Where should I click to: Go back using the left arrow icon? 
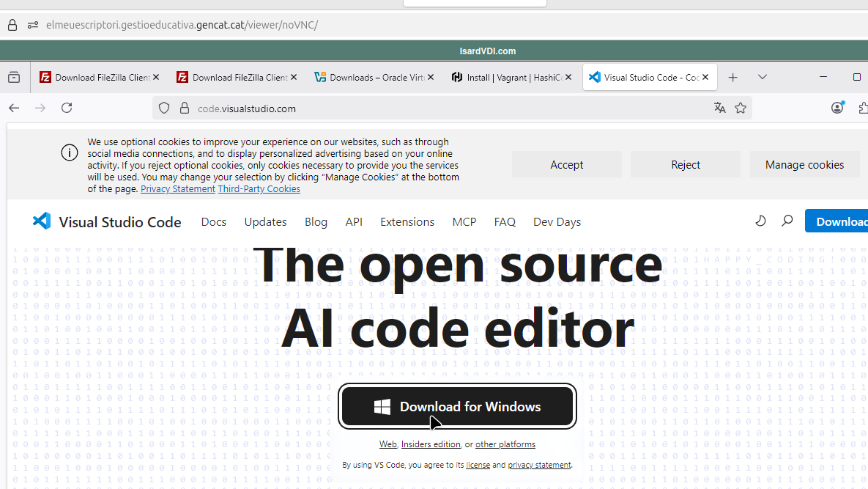14,109
